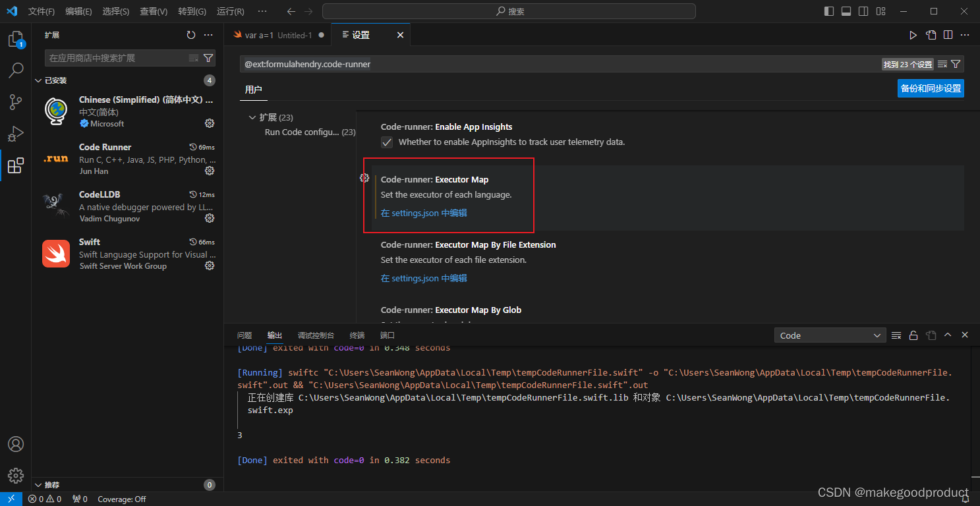Toggle primary sidebar layout icon

pos(829,11)
